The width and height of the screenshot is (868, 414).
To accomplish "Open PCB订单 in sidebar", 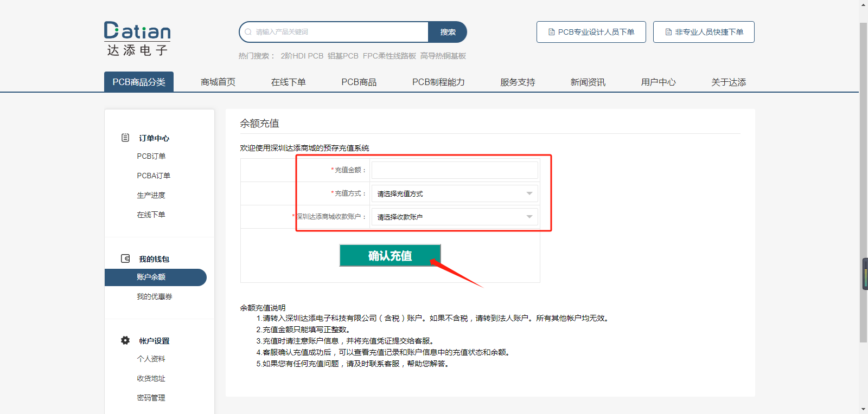I will 151,156.
